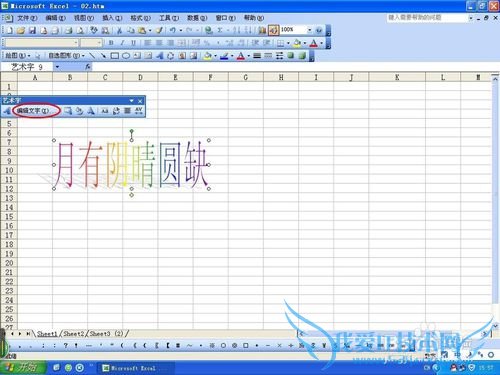This screenshot has height=375, width=500.
Task: Click the Format Painter brush icon
Action: 159,30
